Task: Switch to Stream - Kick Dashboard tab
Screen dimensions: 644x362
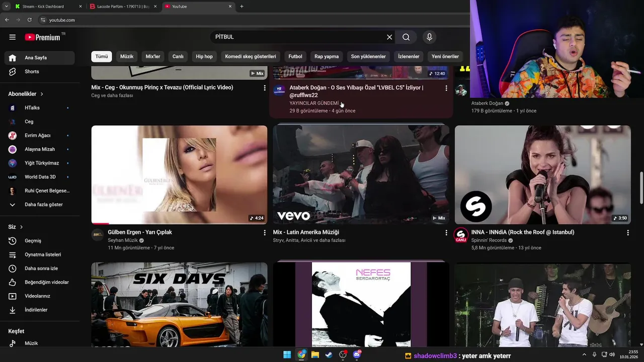Action: (48, 7)
